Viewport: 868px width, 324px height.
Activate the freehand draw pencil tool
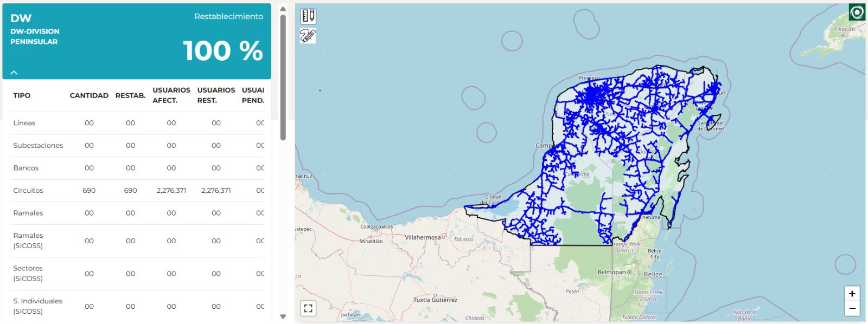[x=308, y=36]
